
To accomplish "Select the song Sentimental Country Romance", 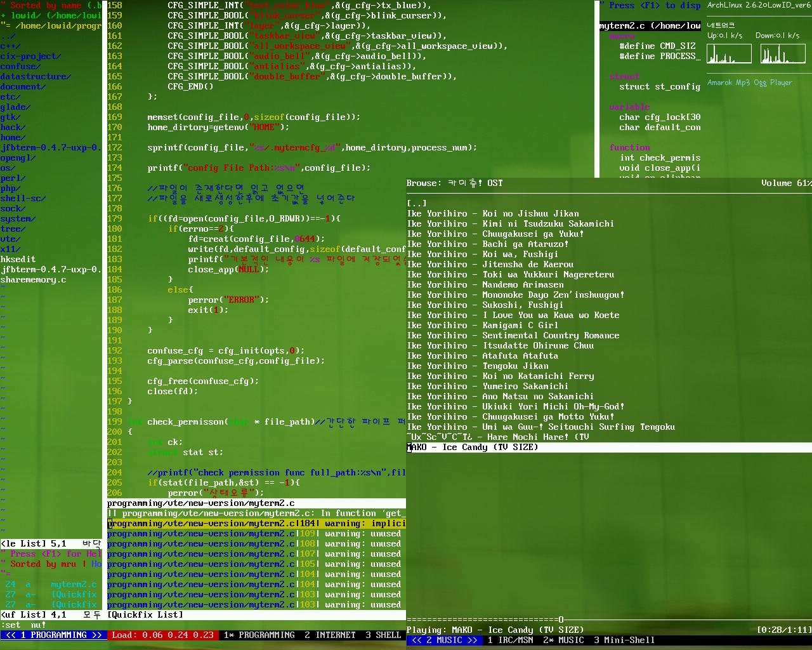I will (513, 335).
